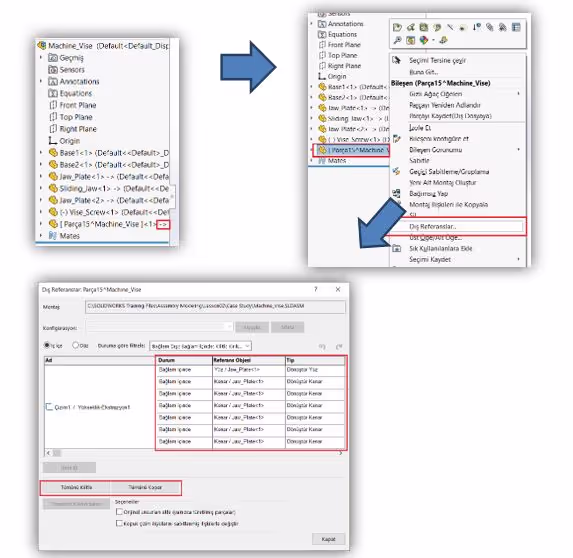Click the Open Part icon in context toolbar
The width and height of the screenshot is (573, 558).
[397, 27]
